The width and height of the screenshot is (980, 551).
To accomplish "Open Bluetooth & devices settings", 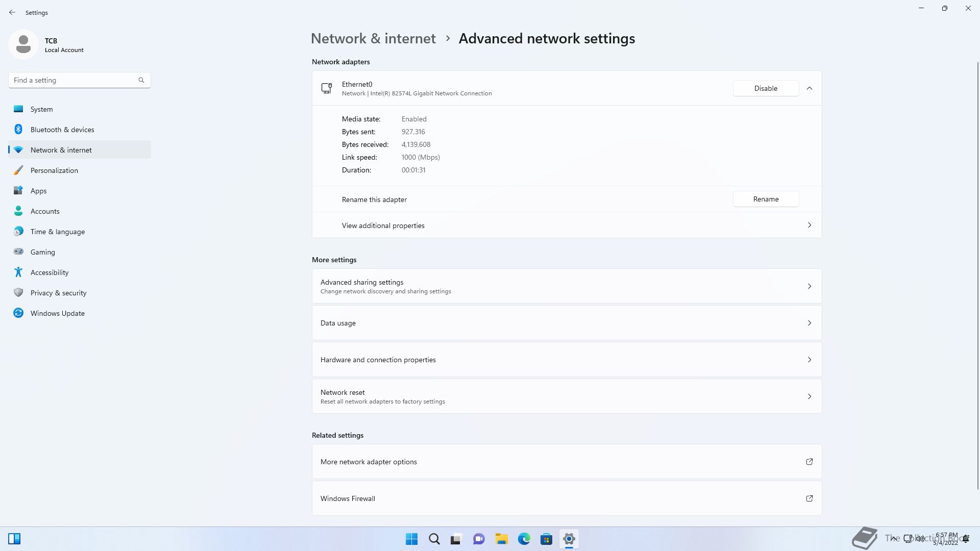I will [x=62, y=130].
